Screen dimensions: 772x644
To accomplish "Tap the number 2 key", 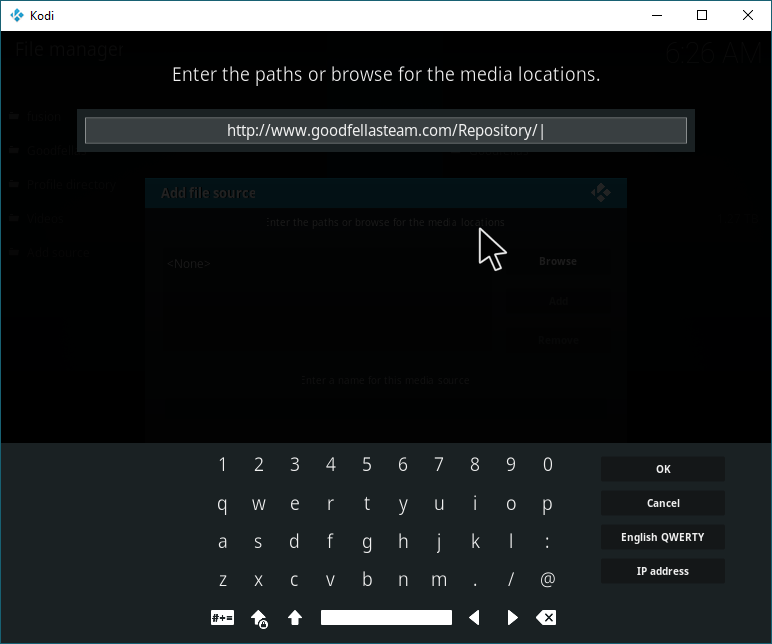I will pyautogui.click(x=258, y=464).
